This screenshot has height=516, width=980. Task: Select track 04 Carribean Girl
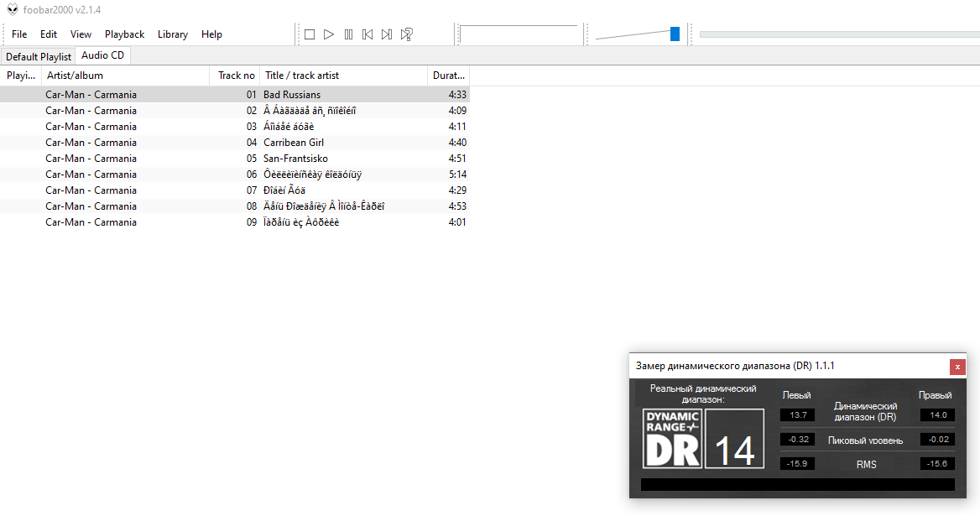(x=234, y=143)
